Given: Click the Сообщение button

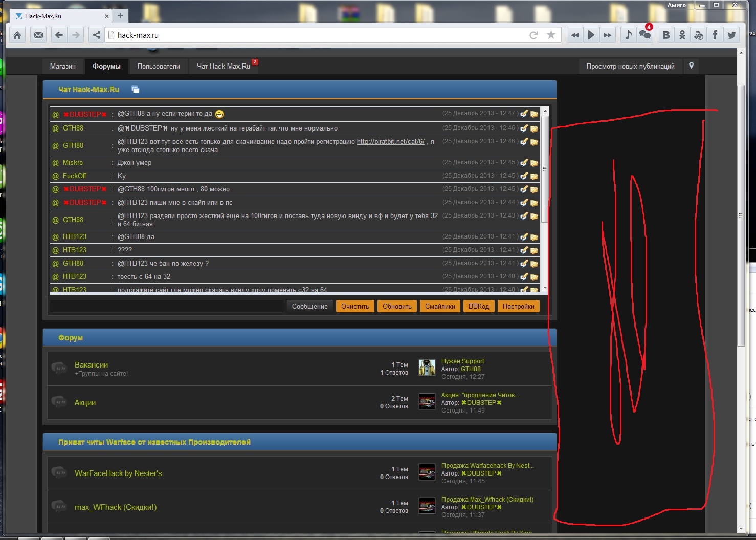Looking at the screenshot, I should coord(310,306).
